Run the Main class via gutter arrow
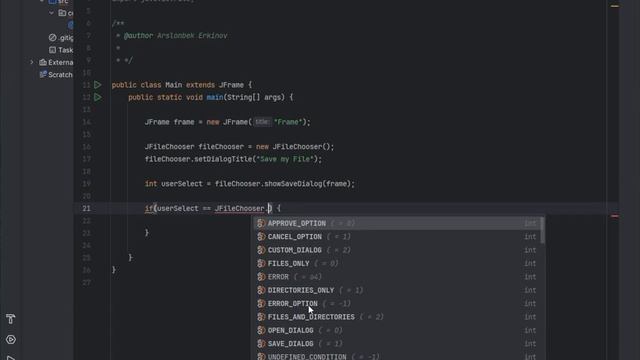640x360 pixels. click(98, 85)
